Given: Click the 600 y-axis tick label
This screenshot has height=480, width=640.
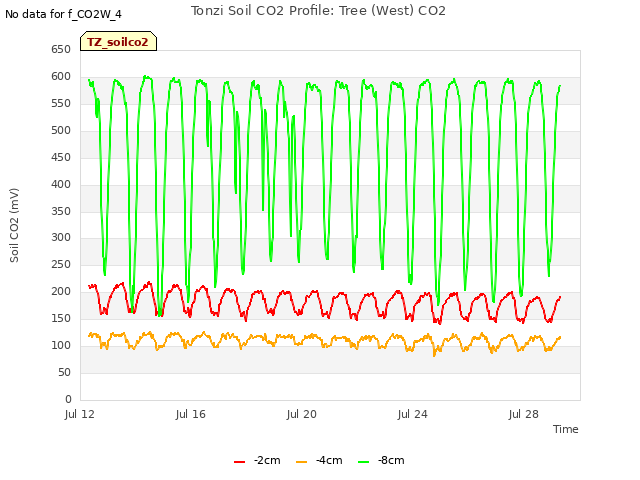Looking at the screenshot, I should click(x=61, y=76).
